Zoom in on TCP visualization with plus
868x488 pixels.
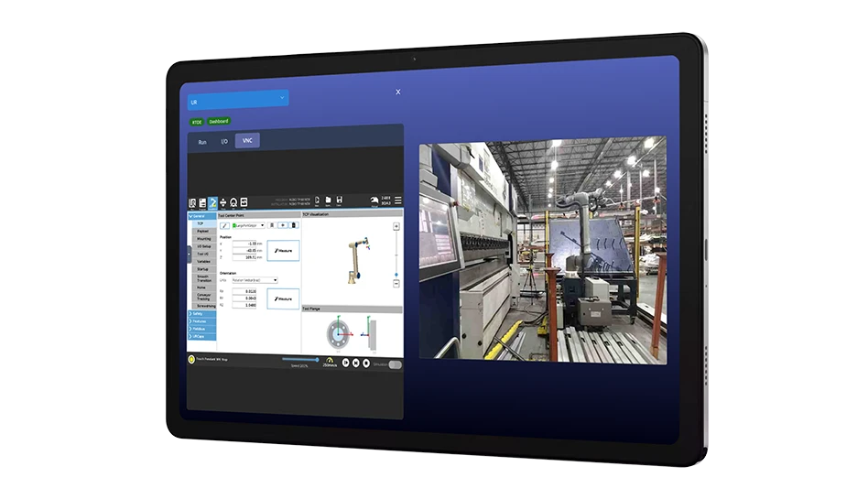(396, 226)
